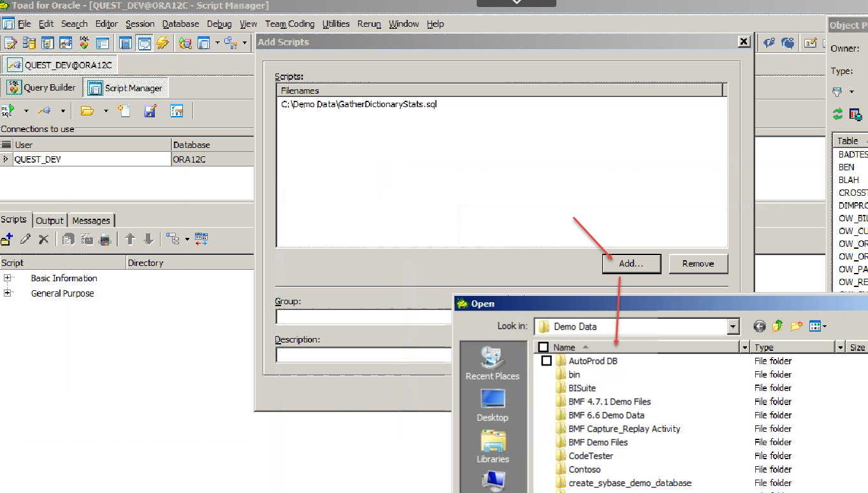Click the Description input field

click(365, 355)
